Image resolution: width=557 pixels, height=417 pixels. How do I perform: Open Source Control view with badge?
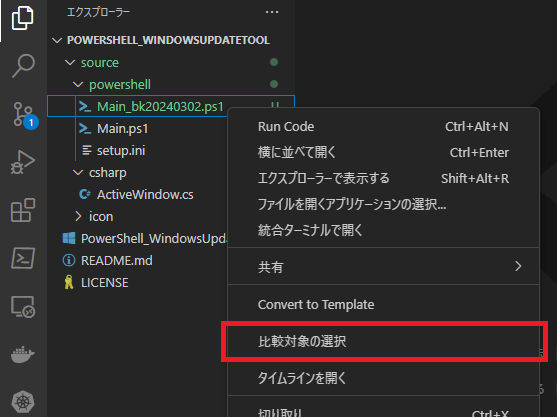coord(25,115)
